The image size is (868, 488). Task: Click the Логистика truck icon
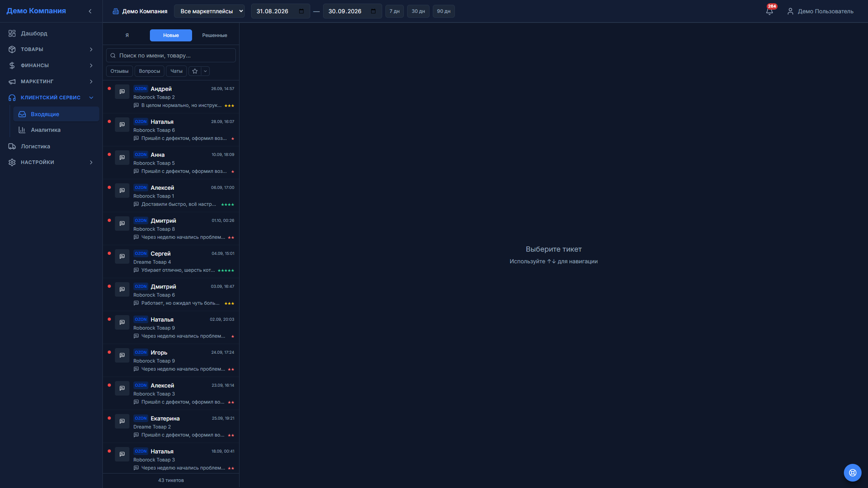[x=12, y=146]
